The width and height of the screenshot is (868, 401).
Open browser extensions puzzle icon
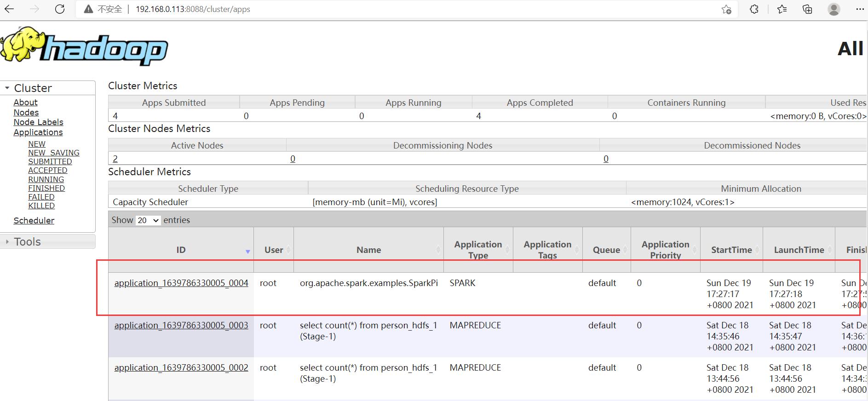(x=754, y=9)
